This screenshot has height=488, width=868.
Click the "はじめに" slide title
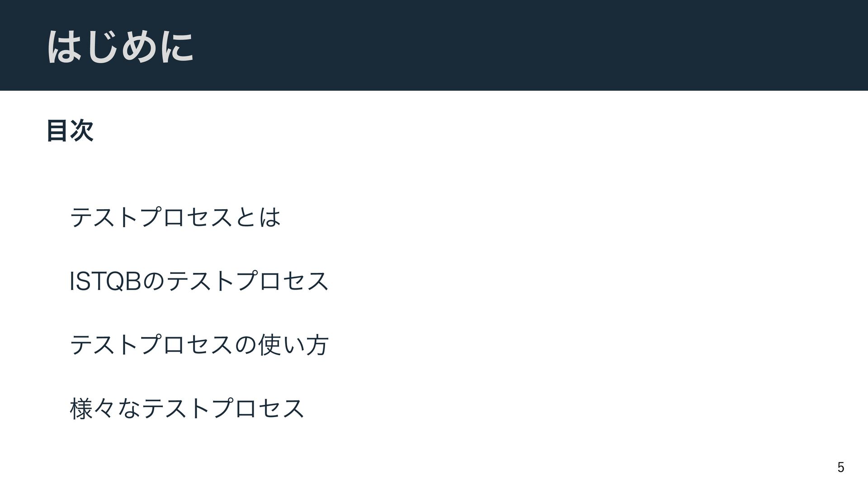(x=121, y=46)
